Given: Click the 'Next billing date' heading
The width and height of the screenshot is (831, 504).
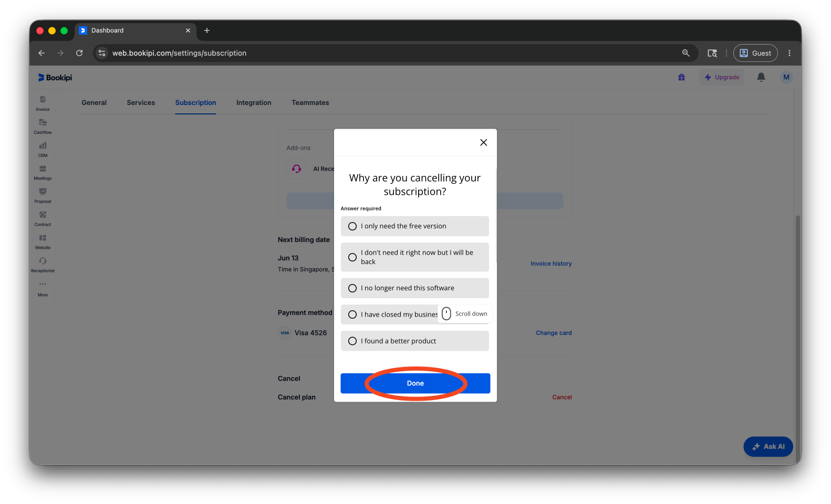Looking at the screenshot, I should click(x=304, y=240).
